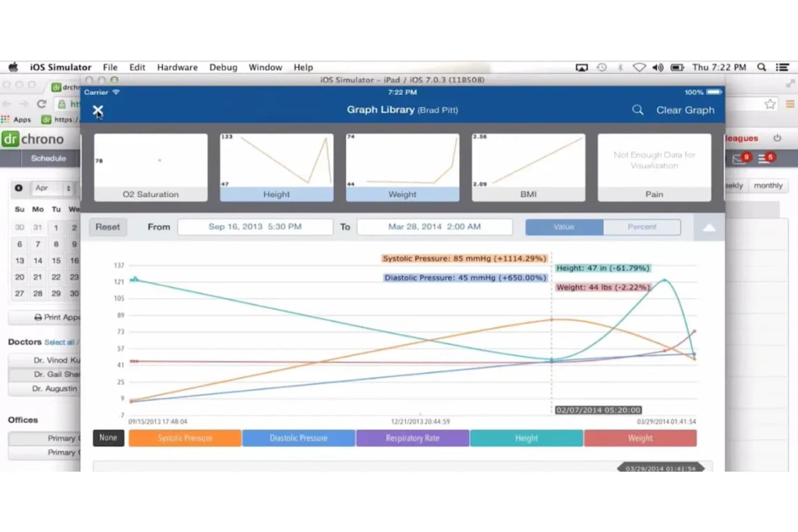Toggle the Diastolic Pressure series
Image resolution: width=798 pixels, height=532 pixels.
299,438
